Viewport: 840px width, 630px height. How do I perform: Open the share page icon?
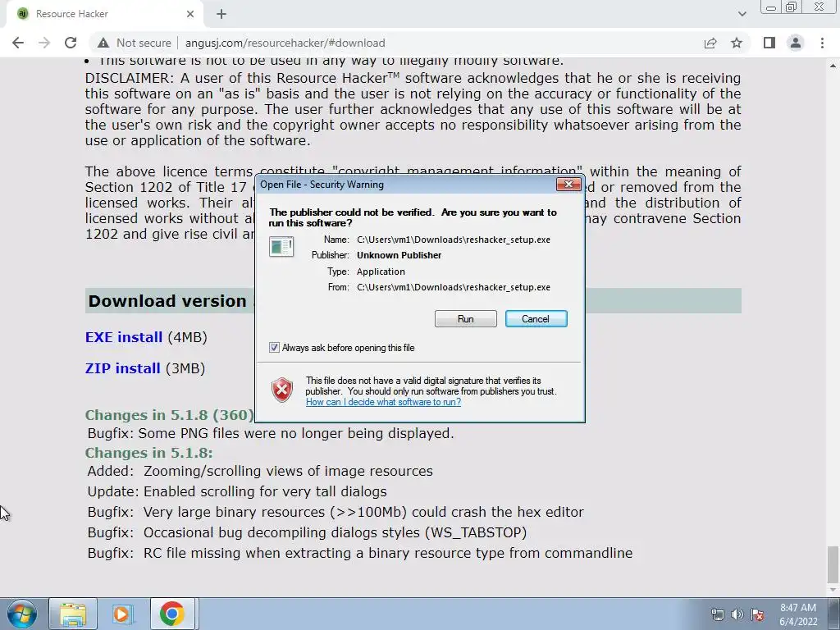pos(710,43)
